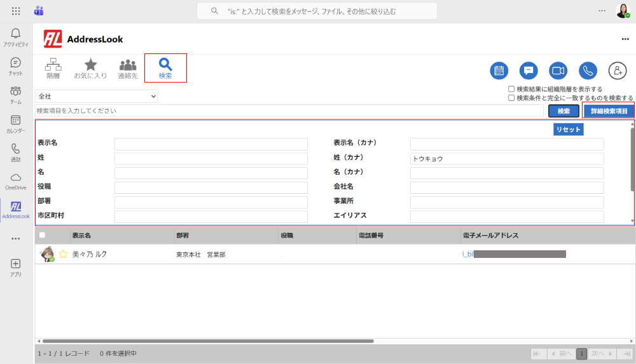This screenshot has height=364, width=636.
Task: Start a chat with the blue message icon
Action: (x=529, y=71)
